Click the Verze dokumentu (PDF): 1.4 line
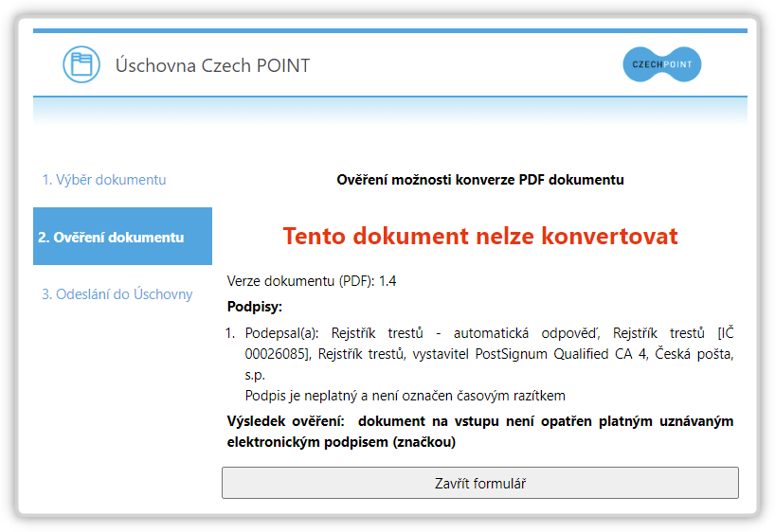The width and height of the screenshot is (775, 532). [312, 281]
